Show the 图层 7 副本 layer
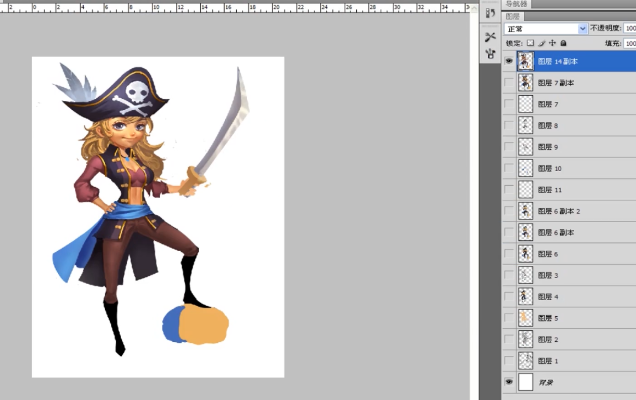This screenshot has height=400, width=636. (509, 83)
